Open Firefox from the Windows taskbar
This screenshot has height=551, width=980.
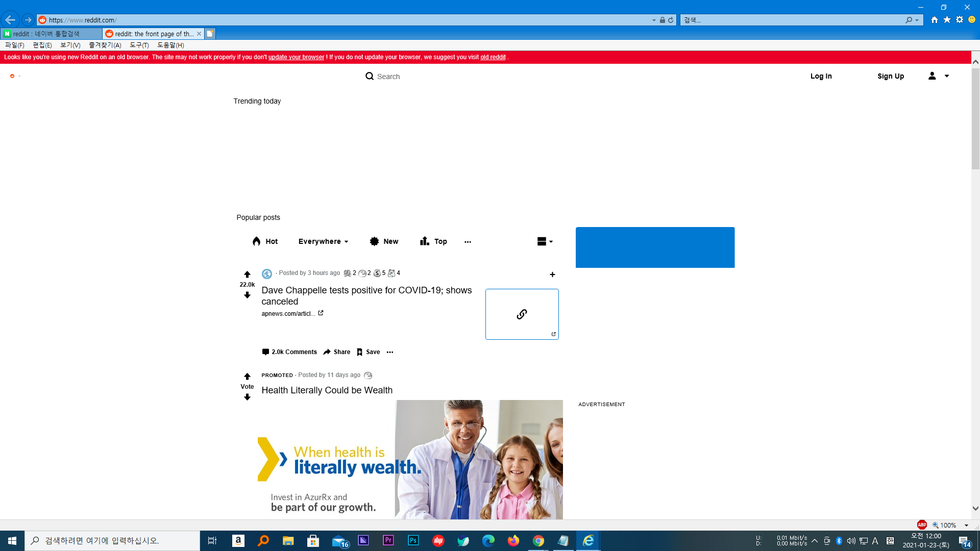[513, 541]
